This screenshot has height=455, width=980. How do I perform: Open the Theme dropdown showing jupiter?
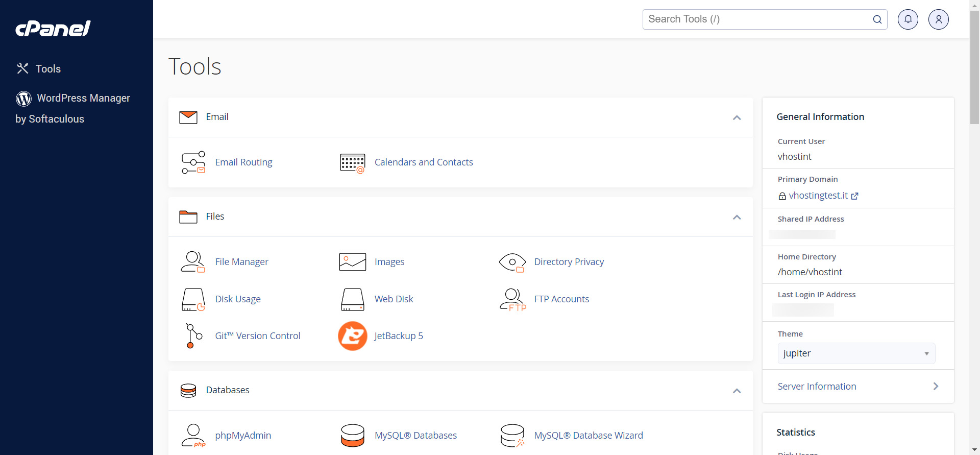pyautogui.click(x=856, y=353)
